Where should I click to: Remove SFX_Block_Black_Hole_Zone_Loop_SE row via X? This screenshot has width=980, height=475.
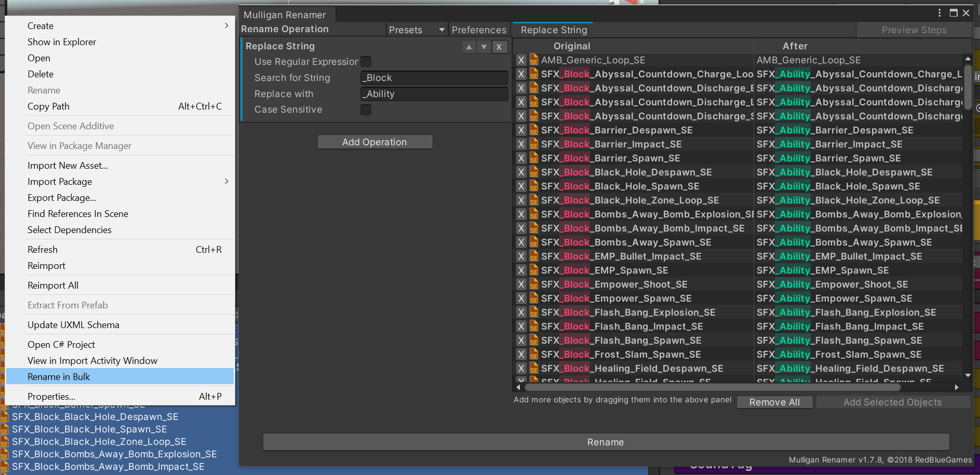521,200
